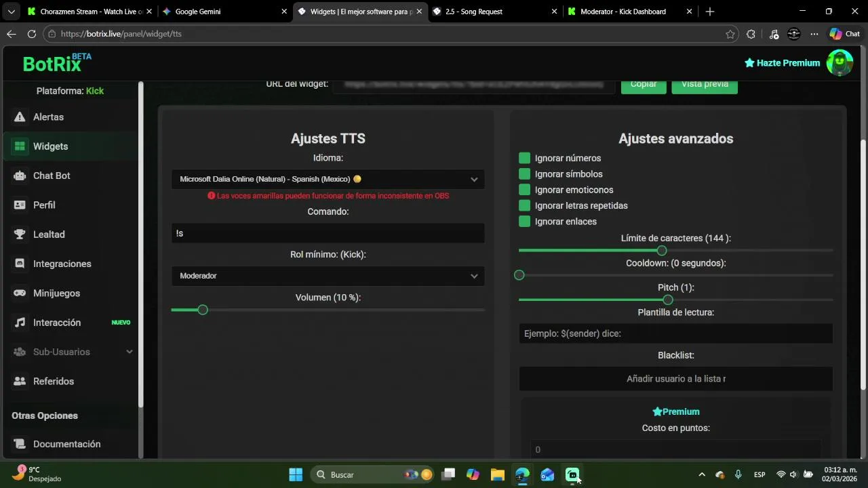Click the Hazte Premium star link
Screen dimensions: 868x488
pyautogui.click(x=782, y=63)
